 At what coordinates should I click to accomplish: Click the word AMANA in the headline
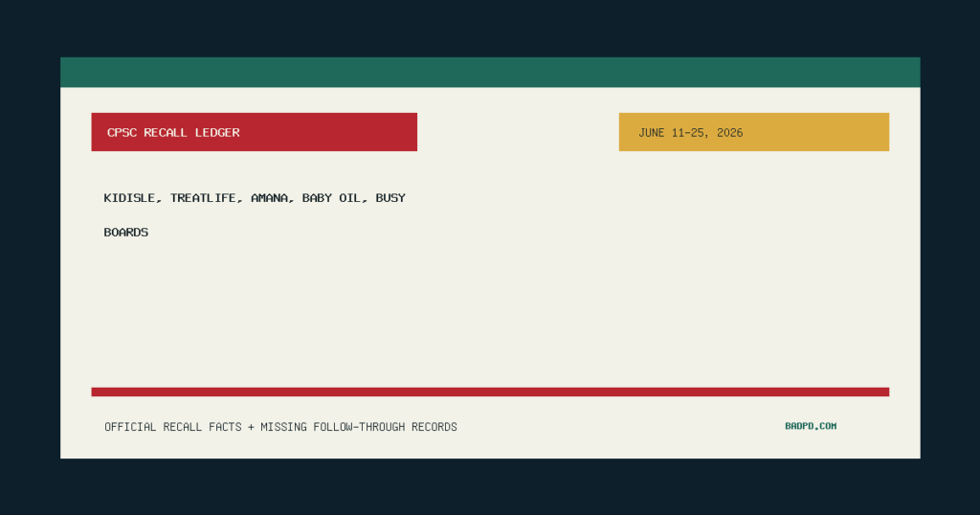pyautogui.click(x=269, y=198)
